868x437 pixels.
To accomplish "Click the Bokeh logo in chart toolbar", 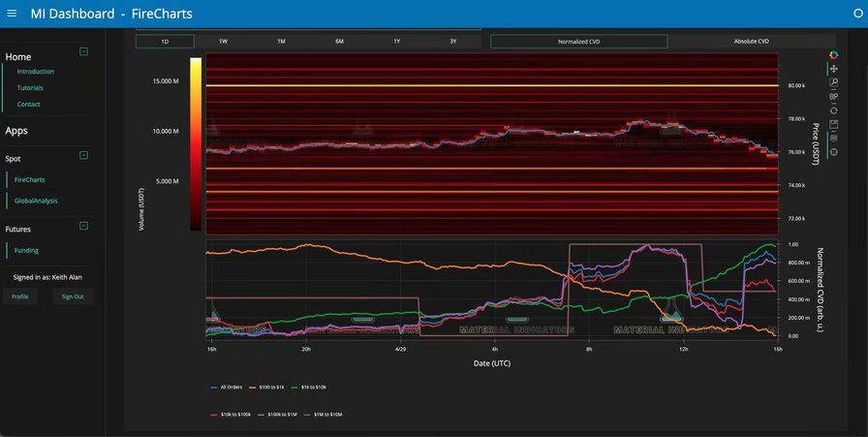I will 834,55.
